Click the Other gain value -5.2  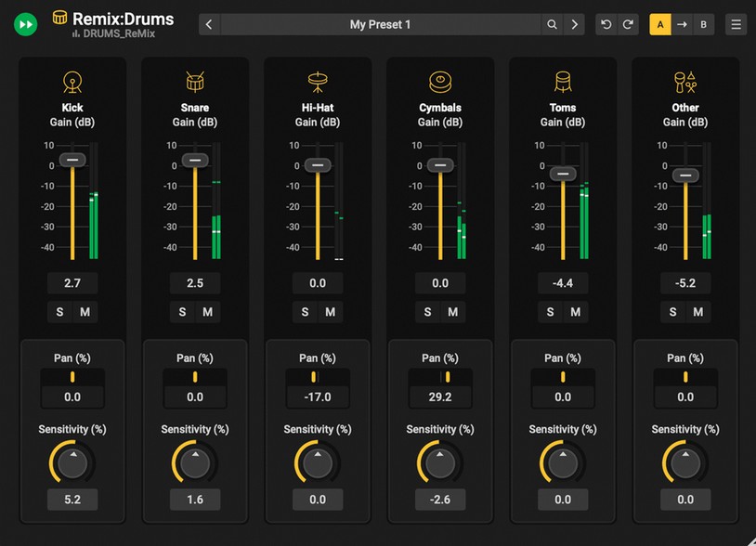point(685,283)
